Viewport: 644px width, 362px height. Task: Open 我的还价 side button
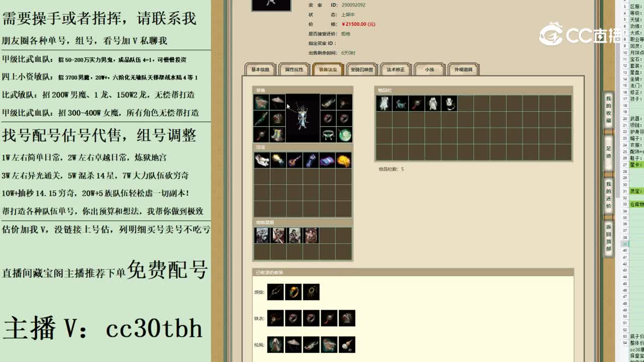(x=608, y=195)
